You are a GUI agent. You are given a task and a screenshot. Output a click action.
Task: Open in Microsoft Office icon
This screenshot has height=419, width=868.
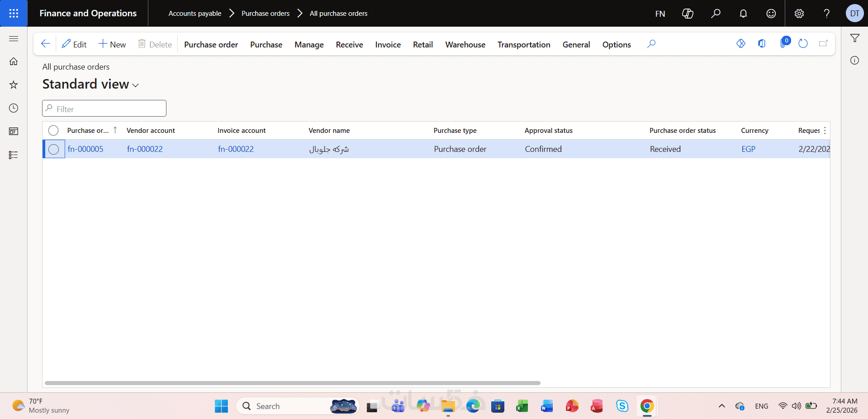pyautogui.click(x=762, y=43)
